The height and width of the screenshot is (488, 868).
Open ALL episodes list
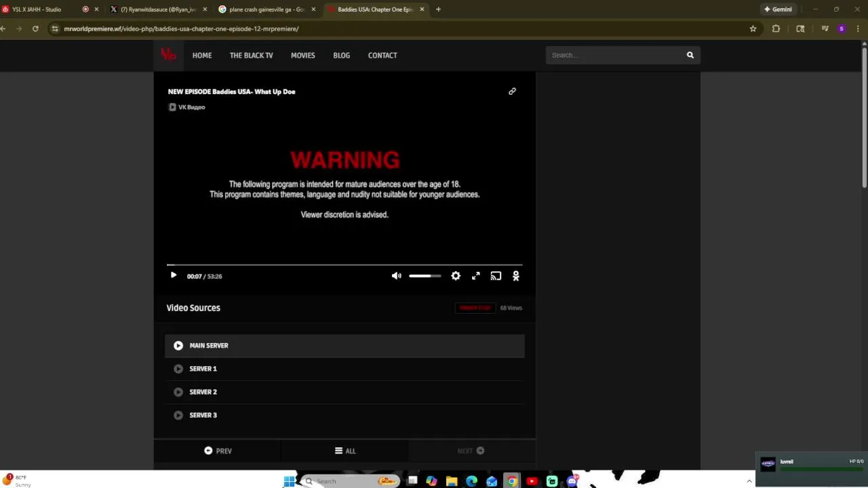pos(344,451)
